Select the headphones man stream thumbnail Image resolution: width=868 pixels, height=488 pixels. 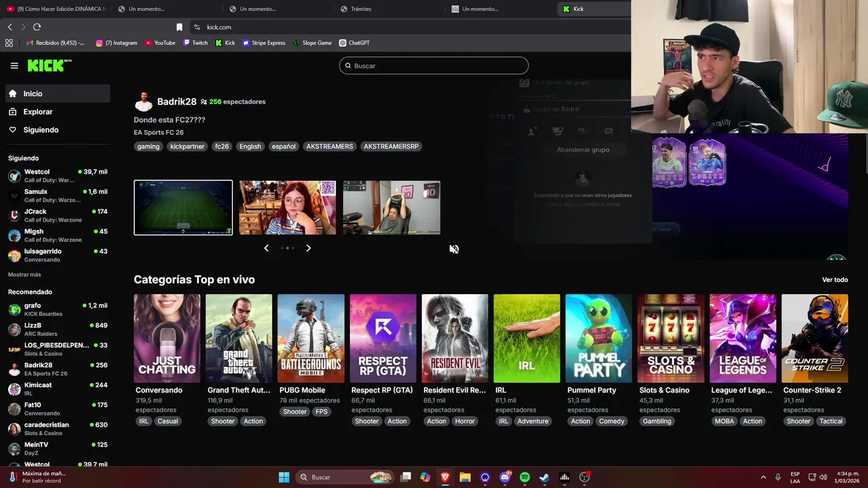click(391, 207)
